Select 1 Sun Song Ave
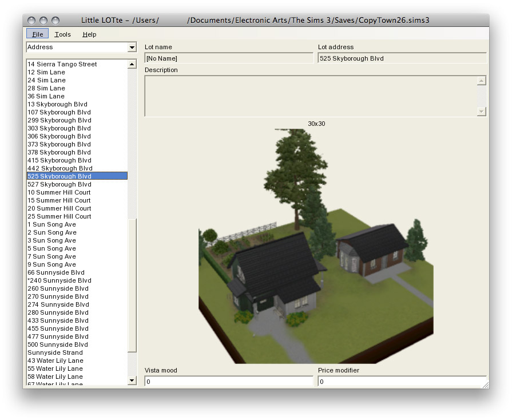This screenshot has height=420, width=512. pos(77,224)
